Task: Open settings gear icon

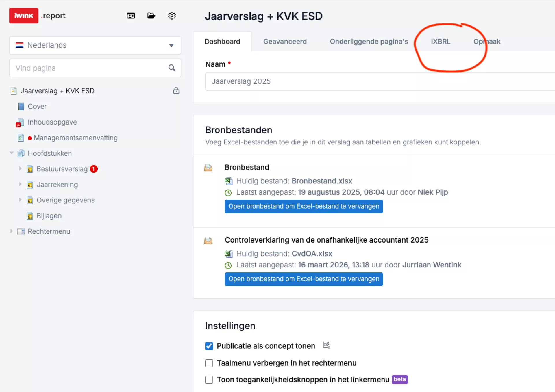Action: 172,16
